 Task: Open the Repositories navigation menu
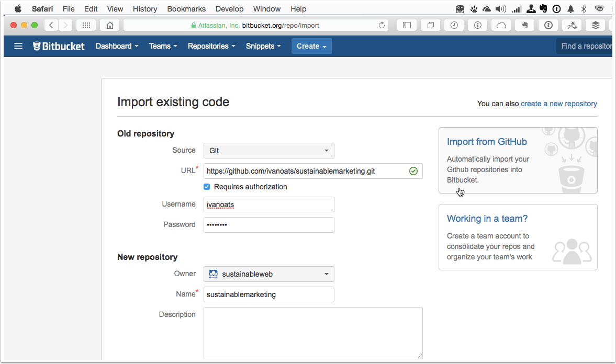(211, 46)
